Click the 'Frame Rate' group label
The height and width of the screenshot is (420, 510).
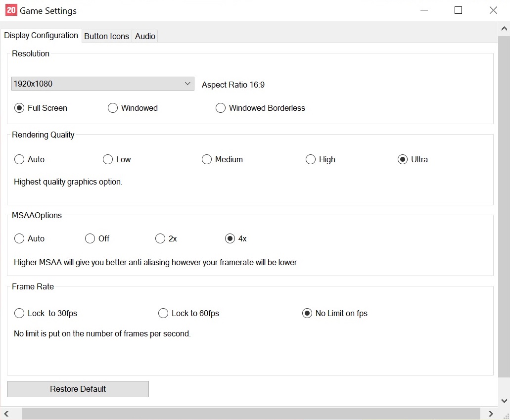(33, 286)
